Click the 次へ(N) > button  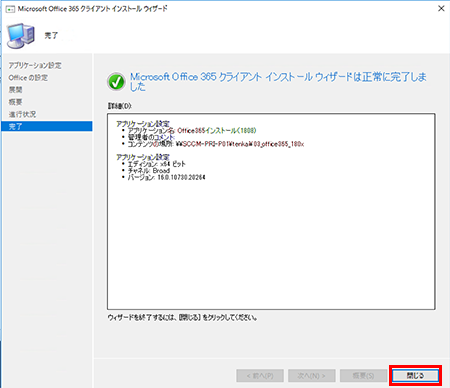click(x=311, y=376)
